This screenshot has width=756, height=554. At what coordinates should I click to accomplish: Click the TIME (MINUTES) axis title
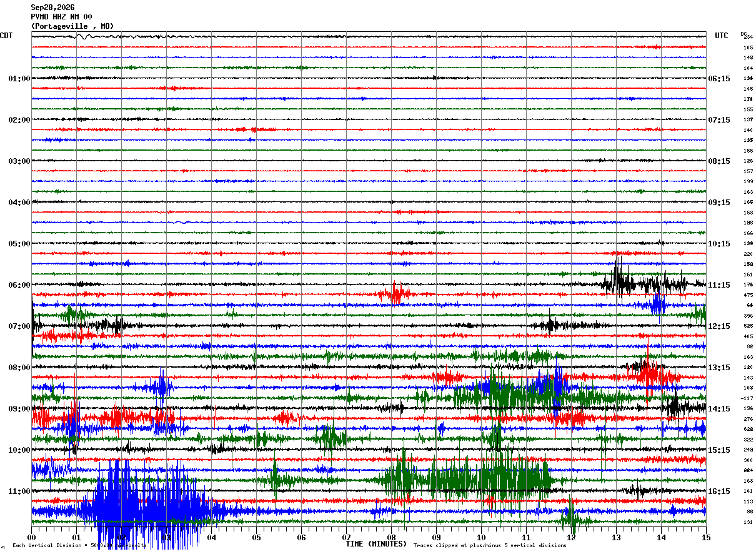[376, 544]
